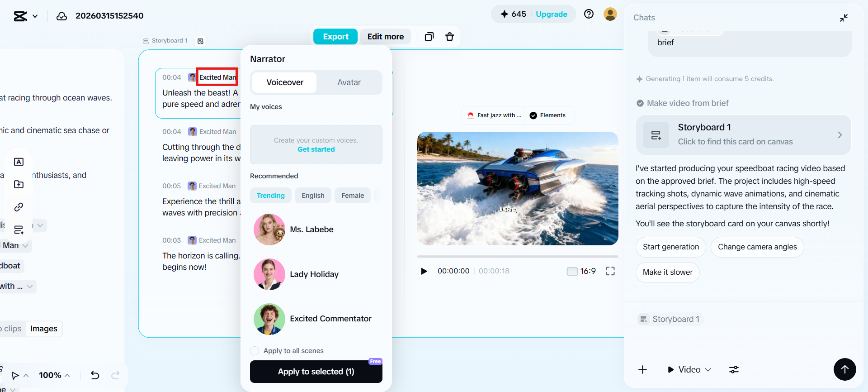Seek on the video progress bar
This screenshot has width=868, height=392.
(518, 256)
